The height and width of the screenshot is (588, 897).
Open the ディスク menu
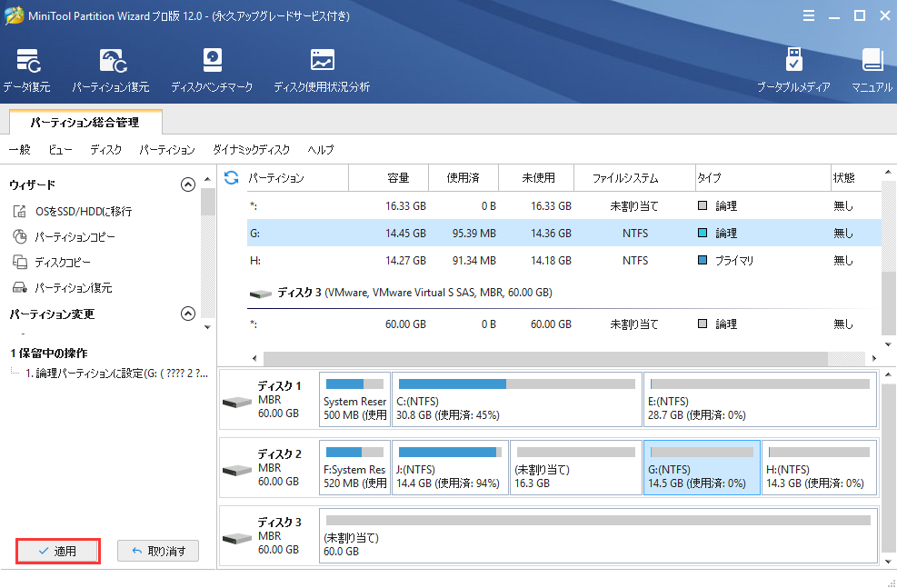click(105, 150)
